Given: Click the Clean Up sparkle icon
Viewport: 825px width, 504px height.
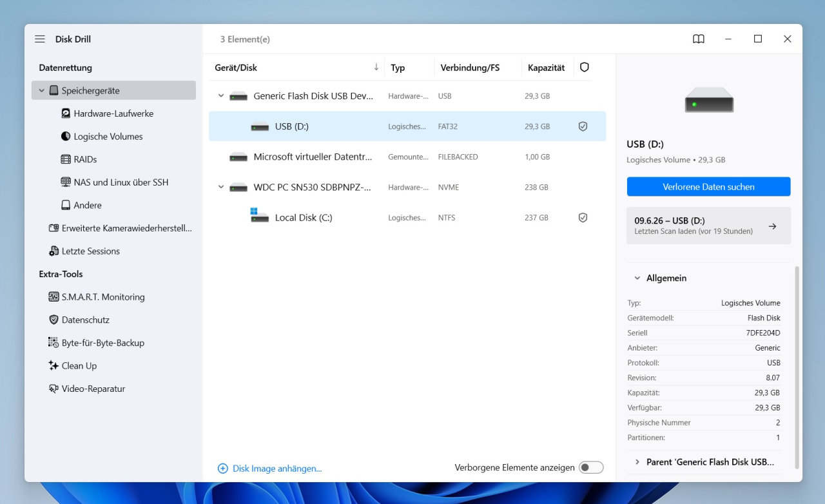Looking at the screenshot, I should point(54,365).
